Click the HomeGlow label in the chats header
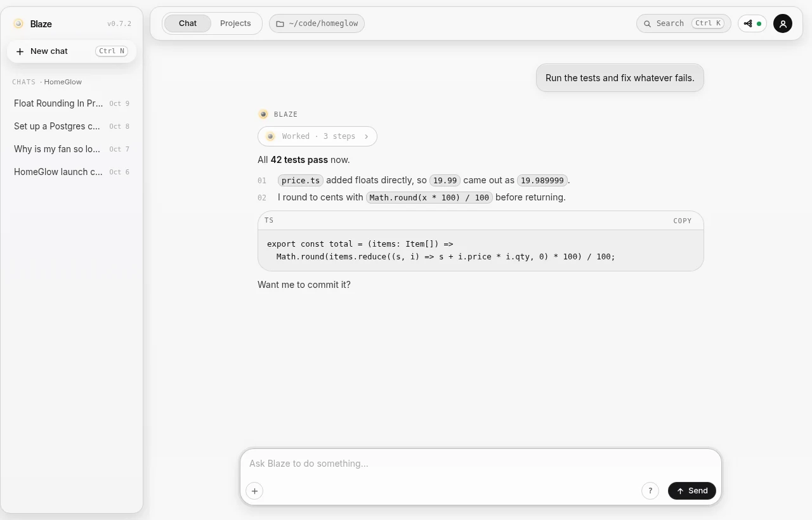The height and width of the screenshot is (520, 812). [63, 82]
